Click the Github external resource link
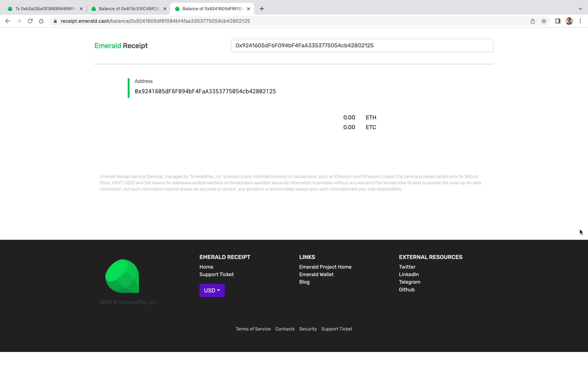Image resolution: width=588 pixels, height=367 pixels. coord(406,289)
